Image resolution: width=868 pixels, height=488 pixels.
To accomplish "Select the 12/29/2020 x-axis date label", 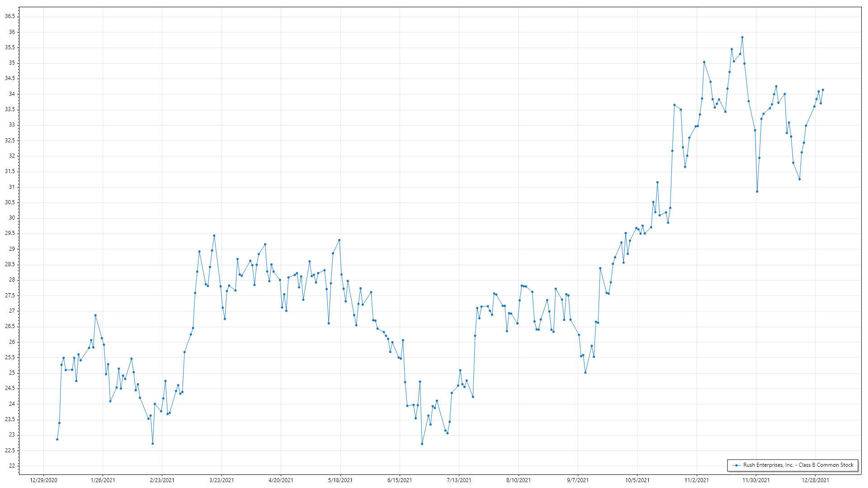I will [x=43, y=480].
